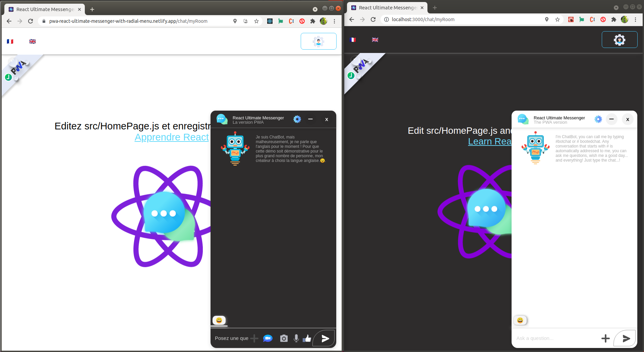
Task: Click the thumbs-up like icon
Action: coord(307,338)
